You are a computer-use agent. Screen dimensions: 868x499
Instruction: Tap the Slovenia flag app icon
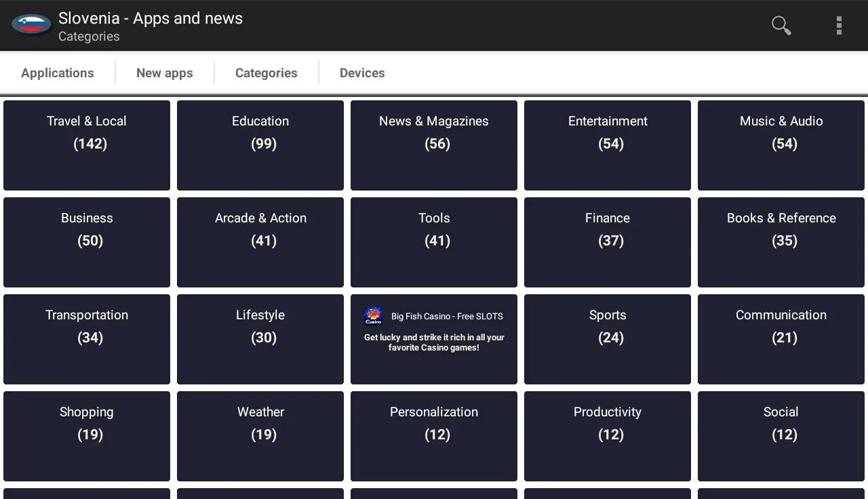tap(31, 25)
